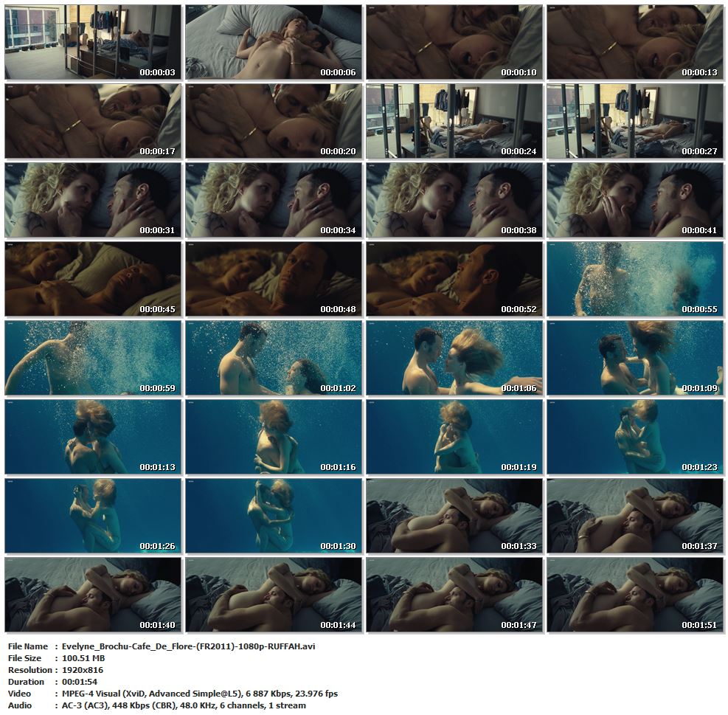Choose the underwater frame at 00:01:06
728x715 pixels.
(454, 358)
